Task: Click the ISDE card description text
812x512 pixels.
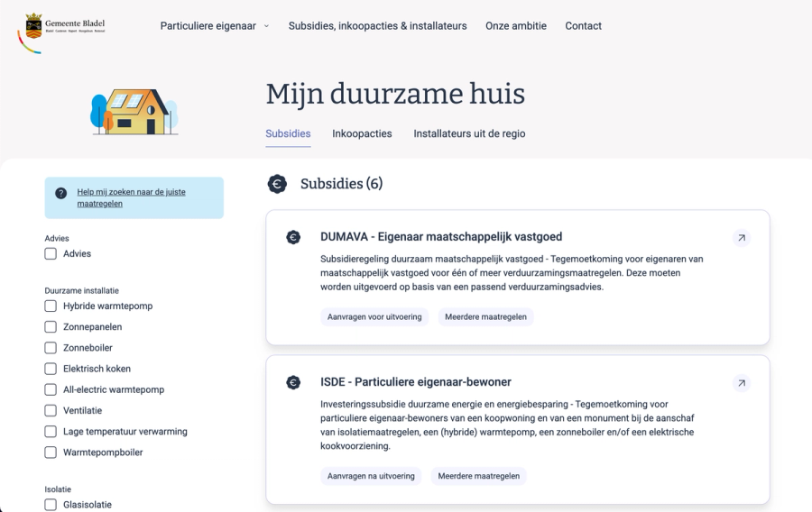Action: (507, 425)
